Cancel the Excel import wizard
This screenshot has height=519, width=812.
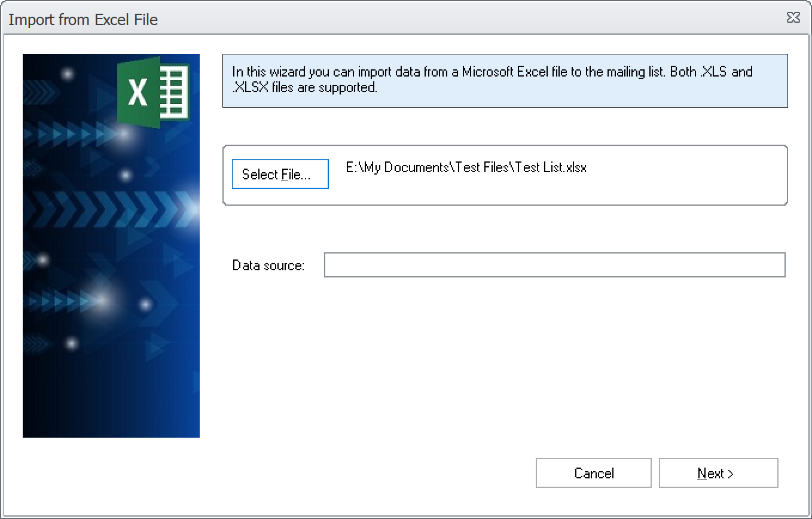click(x=593, y=474)
